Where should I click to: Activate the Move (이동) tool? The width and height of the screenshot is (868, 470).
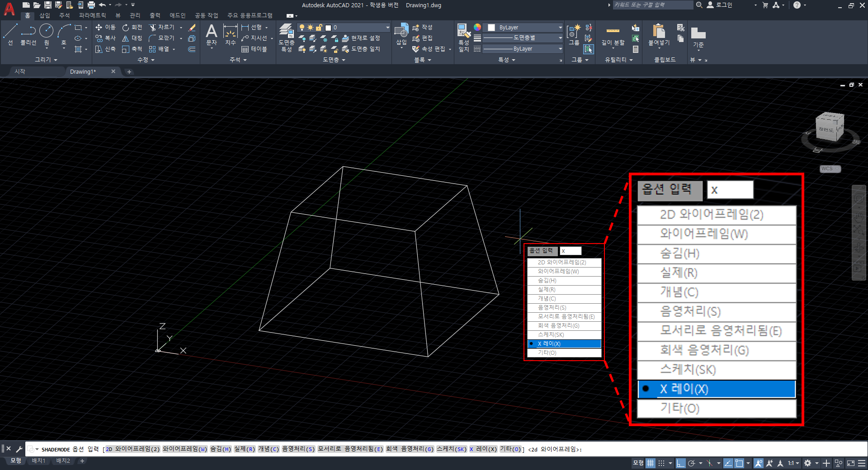[x=105, y=28]
